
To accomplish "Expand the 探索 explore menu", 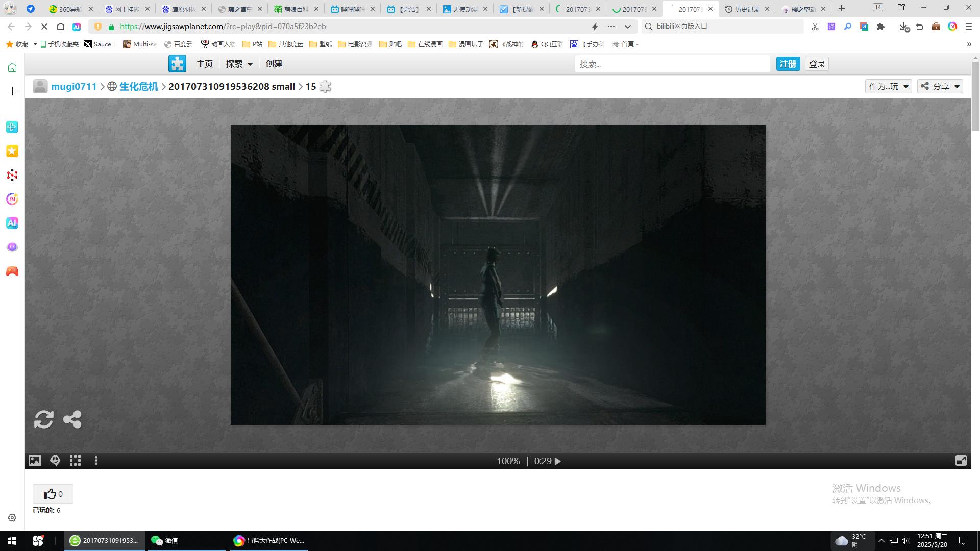I will (239, 64).
